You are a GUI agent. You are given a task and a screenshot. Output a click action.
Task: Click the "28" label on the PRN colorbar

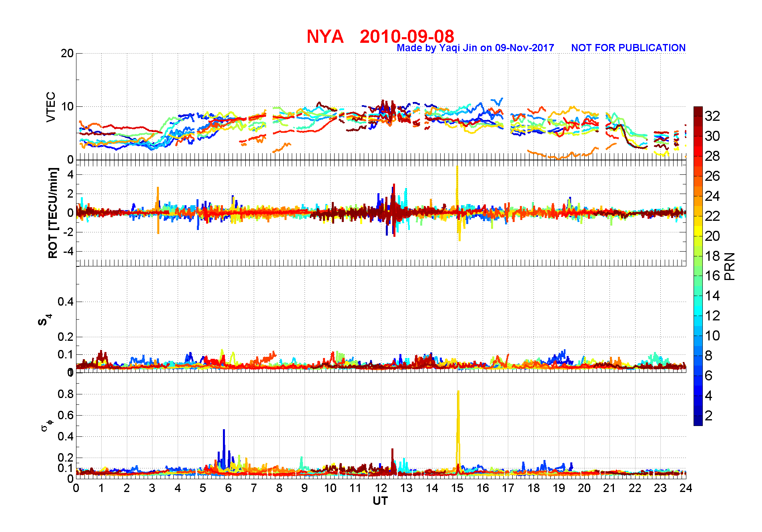click(x=712, y=156)
